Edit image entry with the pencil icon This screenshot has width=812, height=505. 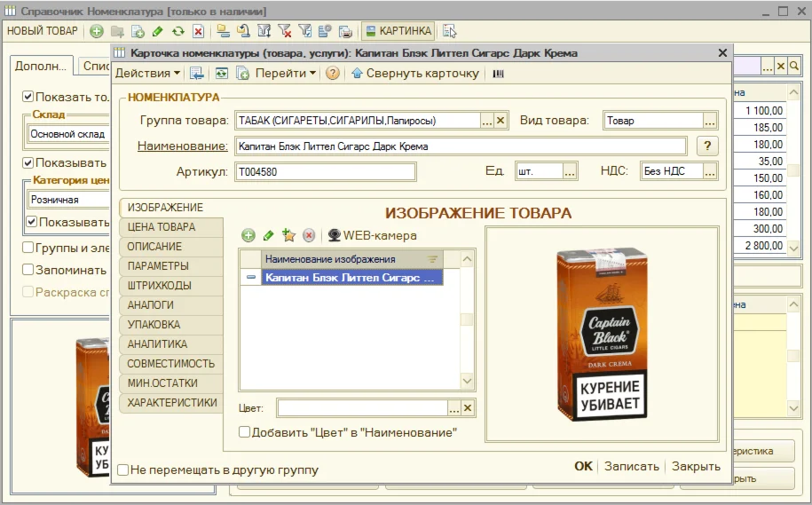pyautogui.click(x=268, y=235)
